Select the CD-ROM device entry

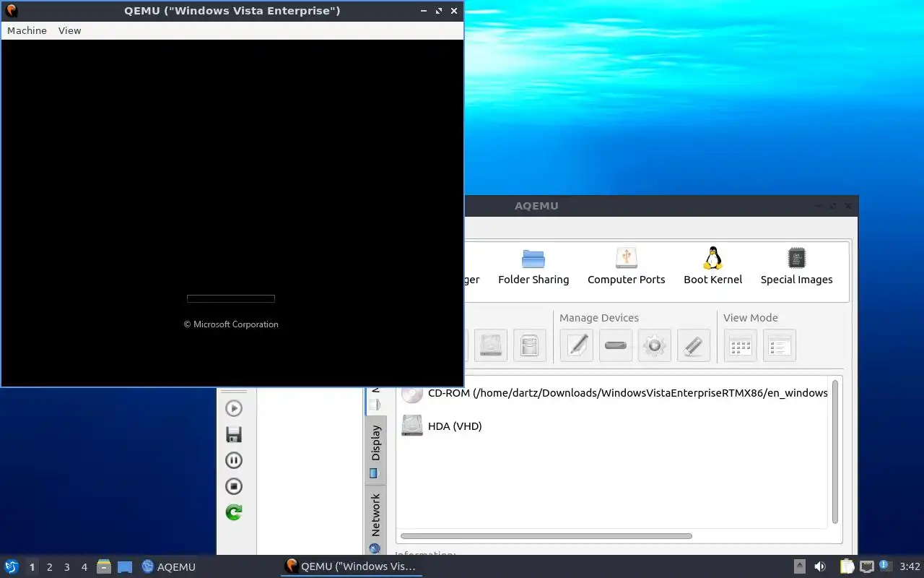point(614,393)
